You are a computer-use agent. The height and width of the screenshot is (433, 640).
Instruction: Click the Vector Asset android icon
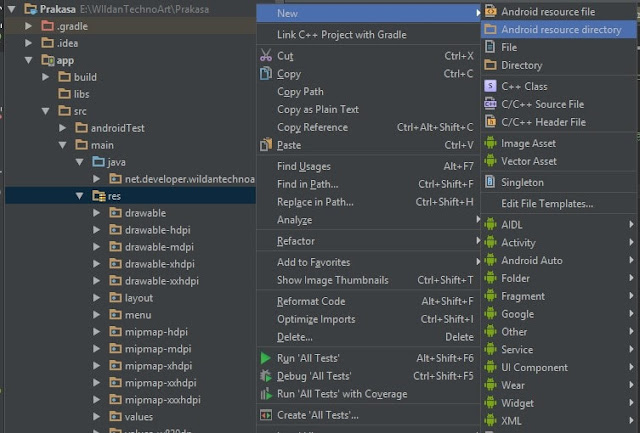[x=490, y=161]
